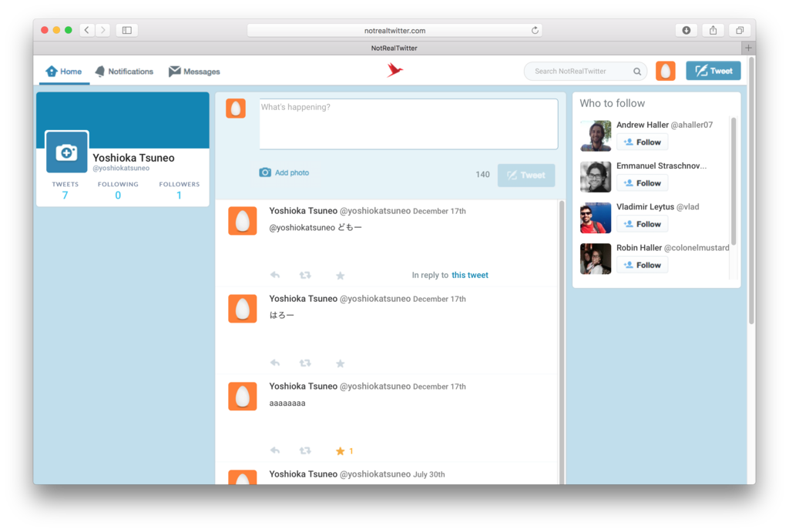
Task: Click the Add photo camera icon
Action: coord(265,172)
